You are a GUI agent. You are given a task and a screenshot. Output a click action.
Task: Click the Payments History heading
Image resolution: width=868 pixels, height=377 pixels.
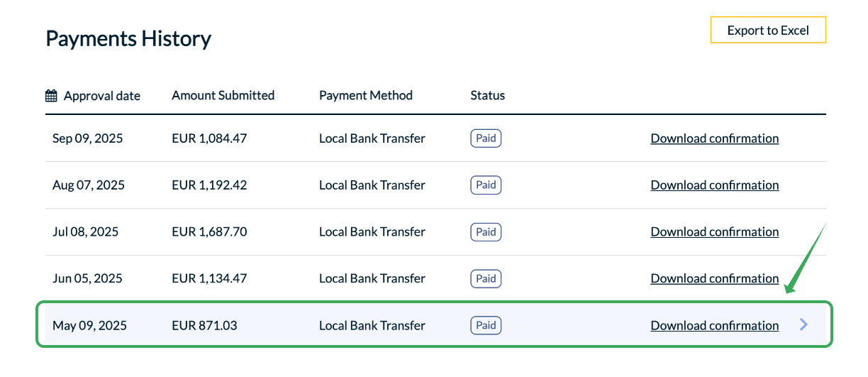(128, 38)
